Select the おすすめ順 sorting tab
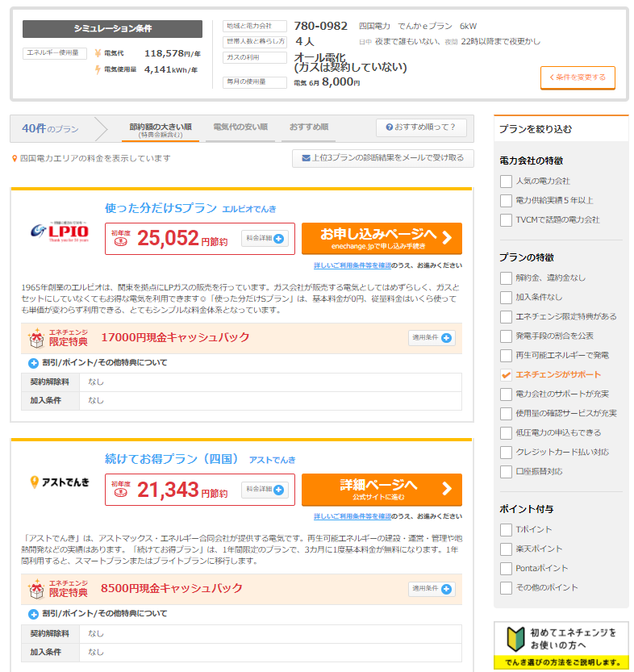The height and width of the screenshot is (672, 634). [x=308, y=127]
